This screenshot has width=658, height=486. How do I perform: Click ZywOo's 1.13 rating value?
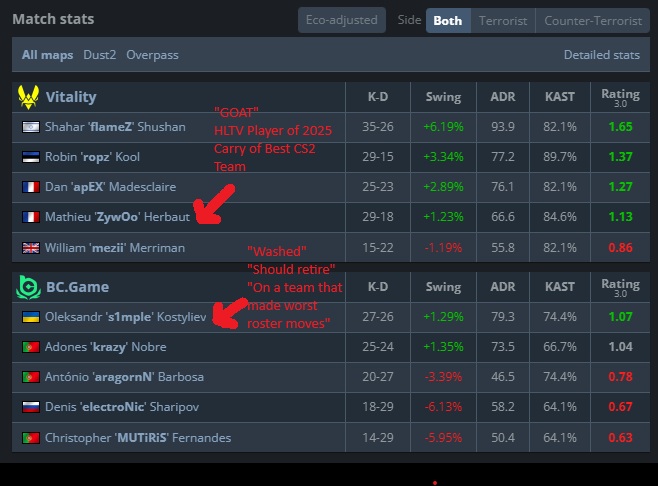(x=620, y=217)
